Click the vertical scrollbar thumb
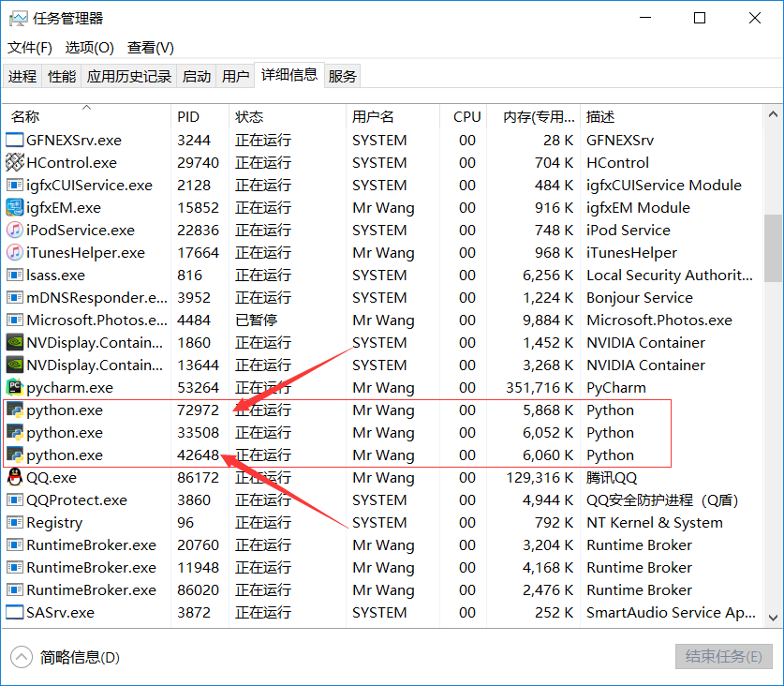The image size is (784, 686). (773, 248)
